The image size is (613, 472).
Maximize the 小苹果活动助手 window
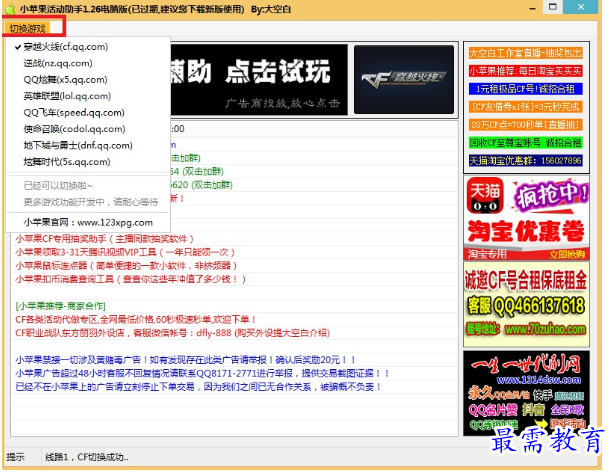pos(553,7)
